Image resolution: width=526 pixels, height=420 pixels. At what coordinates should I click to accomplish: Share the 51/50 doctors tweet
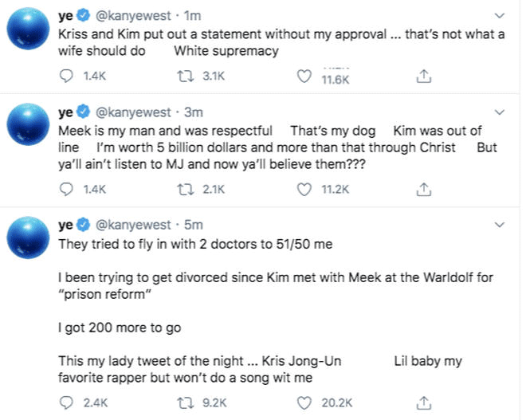[425, 401]
